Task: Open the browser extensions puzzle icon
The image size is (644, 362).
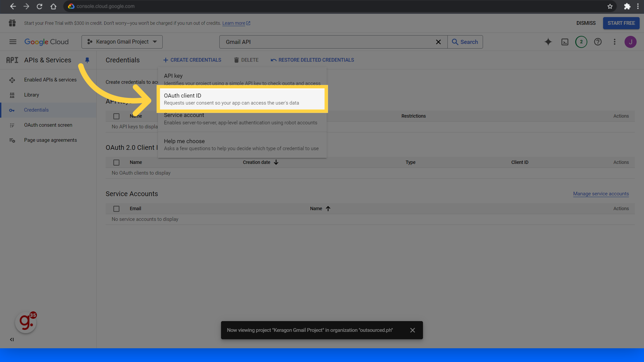Action: click(x=627, y=6)
